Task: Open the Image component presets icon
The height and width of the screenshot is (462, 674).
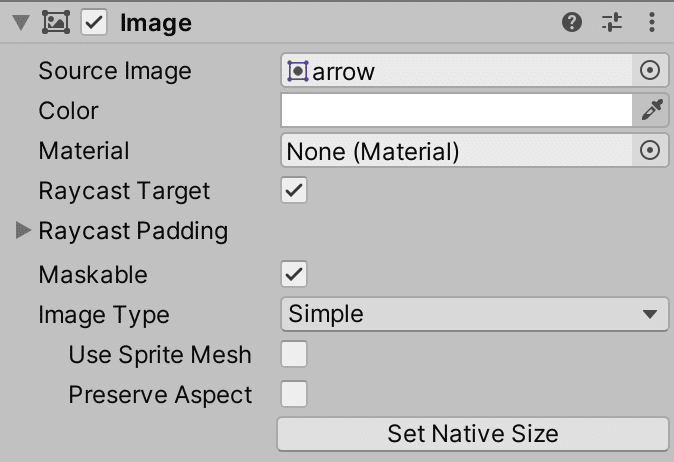Action: [611, 22]
